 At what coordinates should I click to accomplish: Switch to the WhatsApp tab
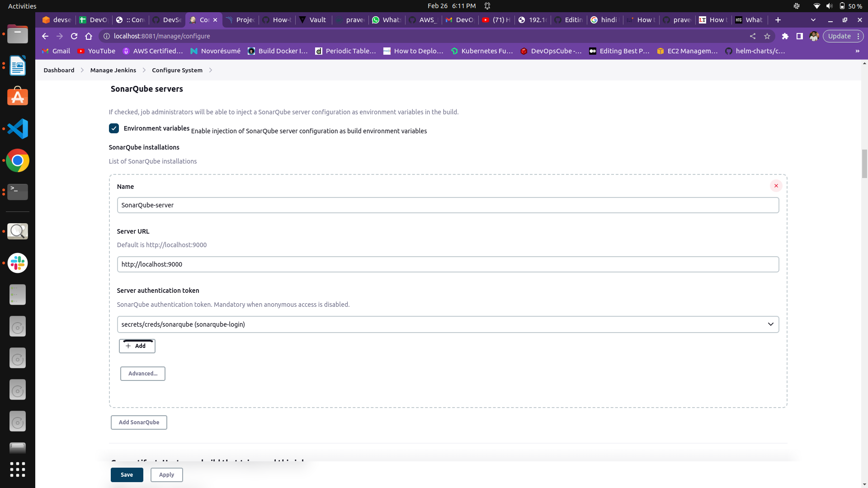(387, 20)
